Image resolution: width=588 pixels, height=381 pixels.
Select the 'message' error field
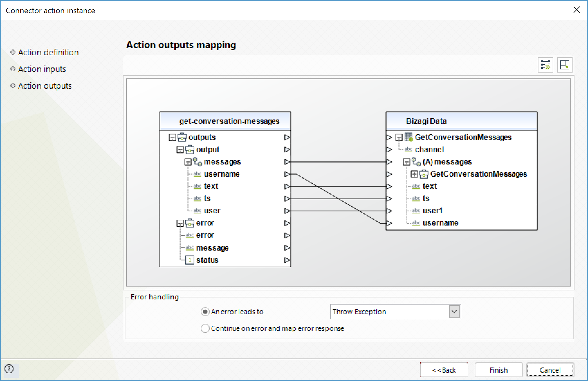(x=212, y=248)
